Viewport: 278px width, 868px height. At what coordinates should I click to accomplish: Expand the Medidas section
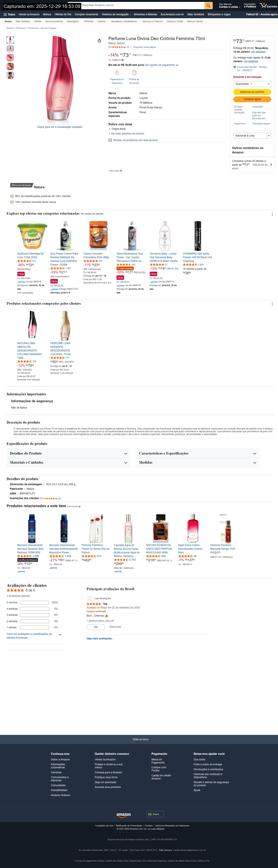point(198,462)
